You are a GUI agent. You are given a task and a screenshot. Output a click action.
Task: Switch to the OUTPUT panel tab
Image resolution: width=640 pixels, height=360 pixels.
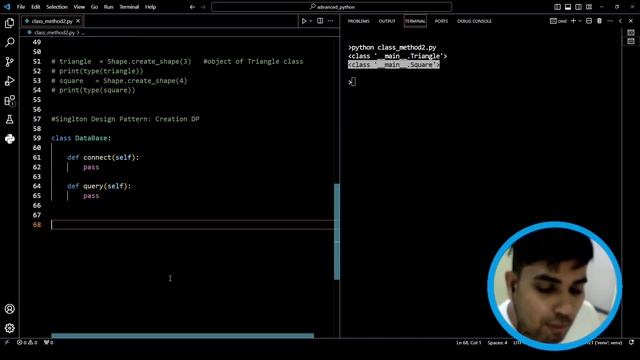(x=387, y=21)
